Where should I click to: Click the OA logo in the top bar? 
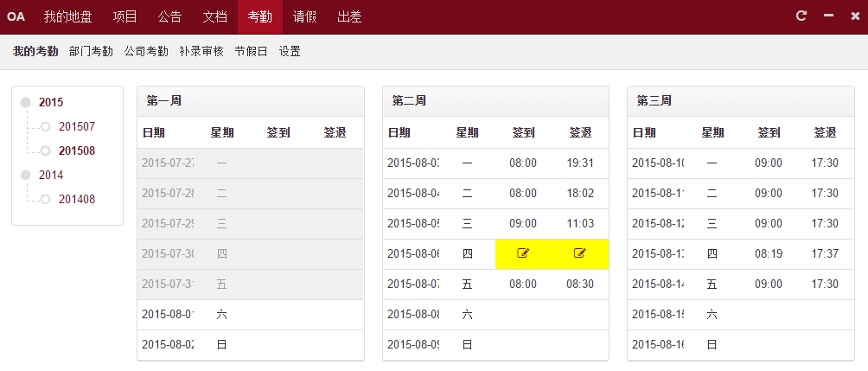16,16
